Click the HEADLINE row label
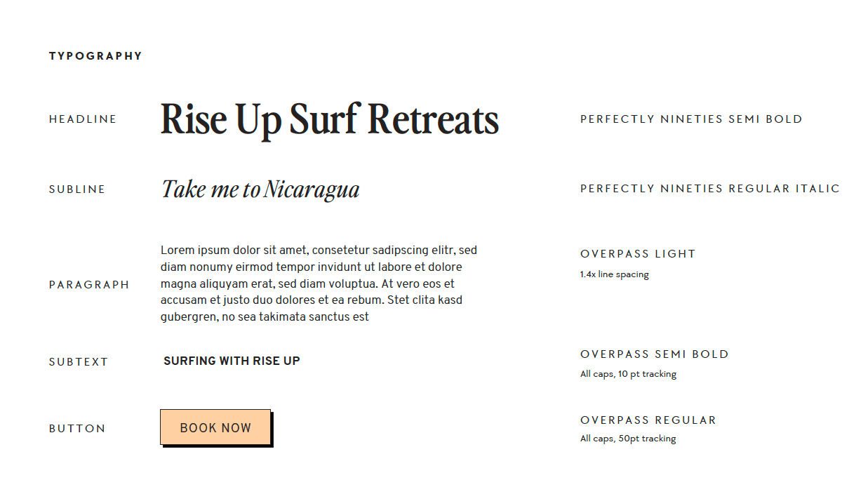Screen dimensions: 868x487 83,119
